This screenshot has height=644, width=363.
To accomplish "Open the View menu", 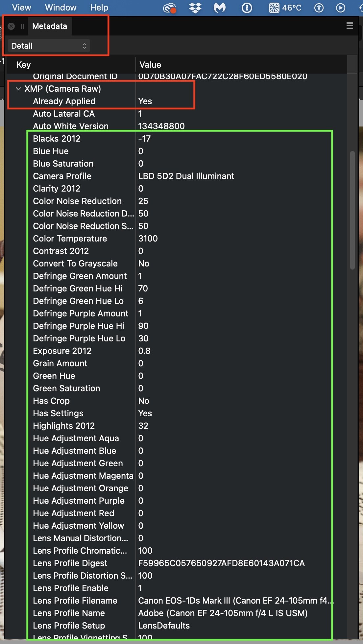I will pyautogui.click(x=22, y=8).
